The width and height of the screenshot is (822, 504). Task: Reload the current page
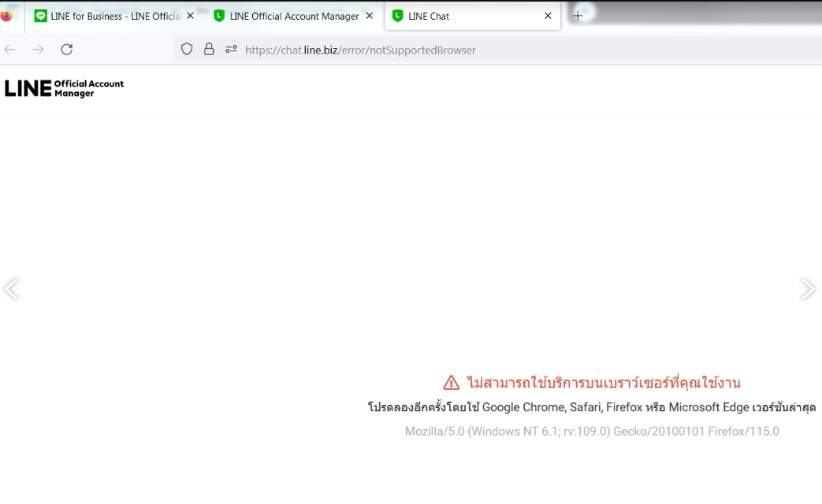pos(66,50)
